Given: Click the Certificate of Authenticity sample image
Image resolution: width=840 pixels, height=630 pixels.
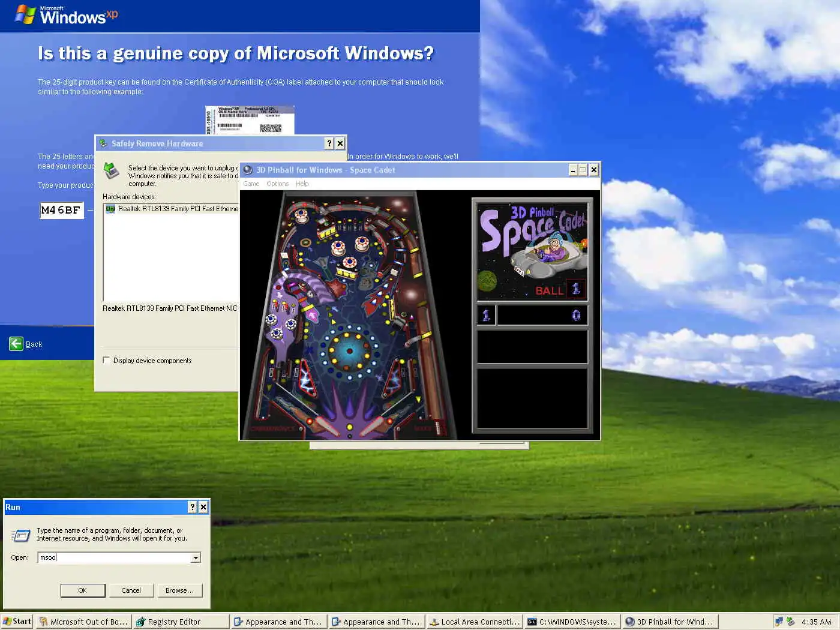Looking at the screenshot, I should pos(250,121).
